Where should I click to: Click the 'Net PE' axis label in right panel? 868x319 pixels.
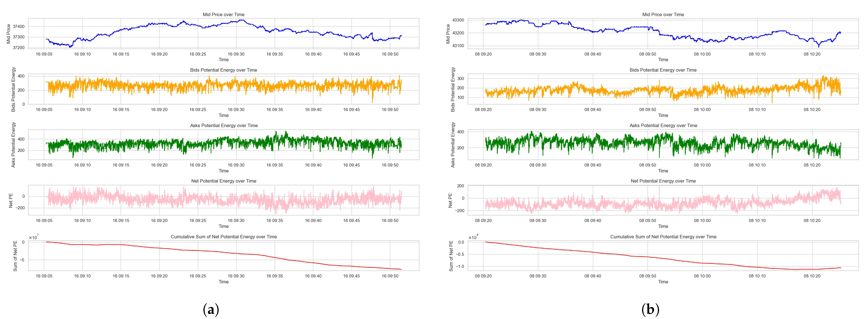(x=450, y=200)
